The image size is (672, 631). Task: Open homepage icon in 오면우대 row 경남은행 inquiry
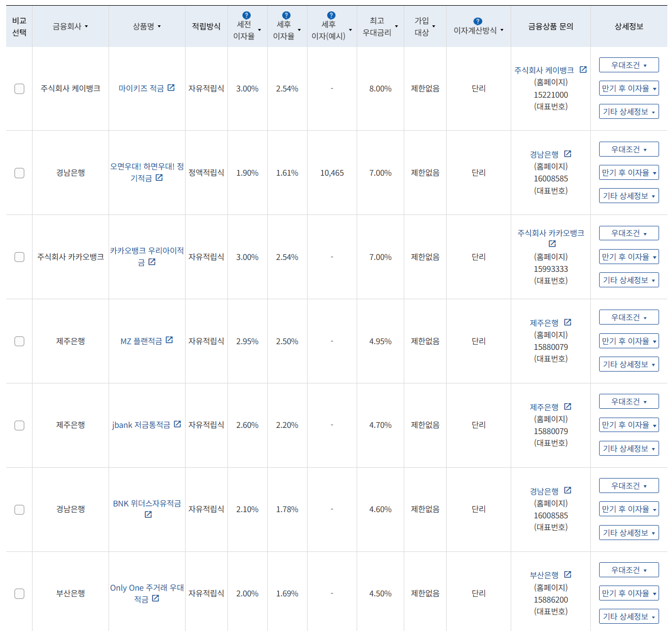click(x=568, y=153)
